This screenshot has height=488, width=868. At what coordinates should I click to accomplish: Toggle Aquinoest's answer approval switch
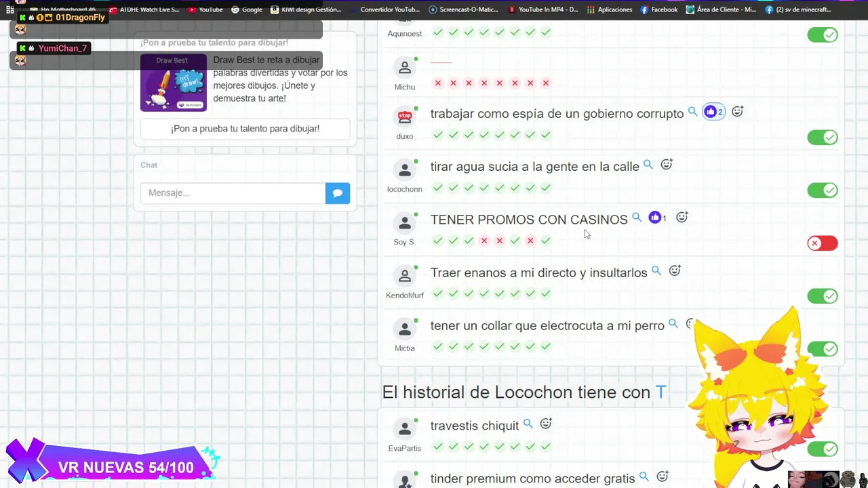823,35
